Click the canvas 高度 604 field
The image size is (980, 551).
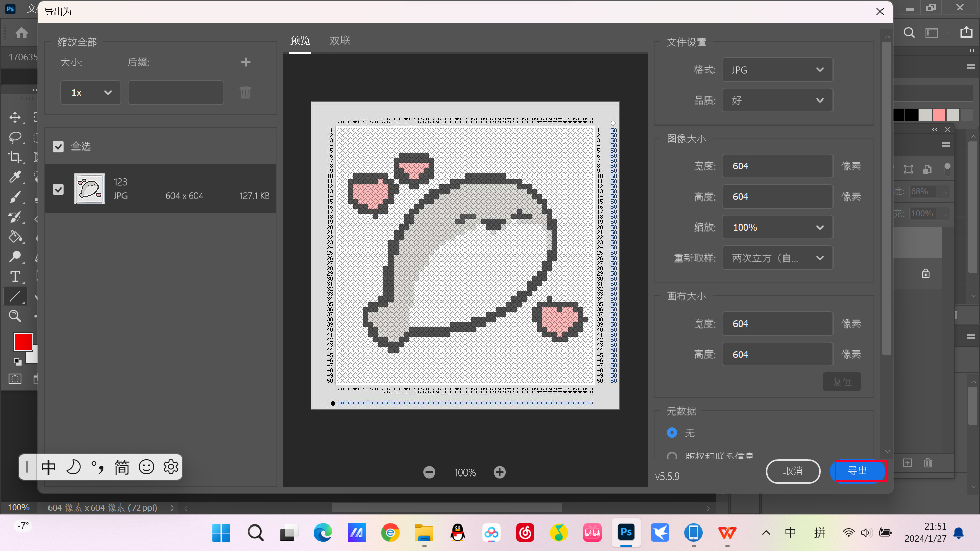(777, 355)
